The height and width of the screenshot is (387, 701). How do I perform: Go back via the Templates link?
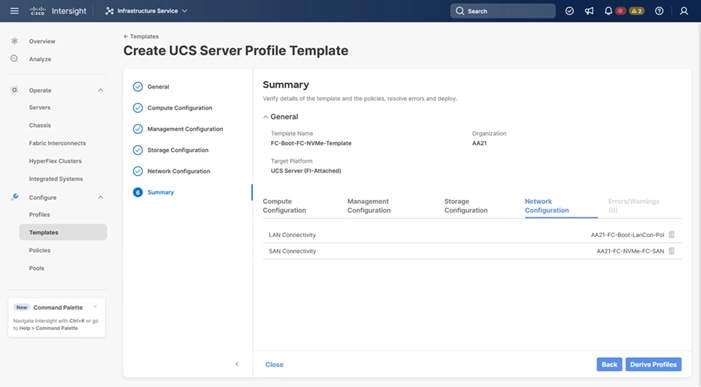tap(141, 36)
